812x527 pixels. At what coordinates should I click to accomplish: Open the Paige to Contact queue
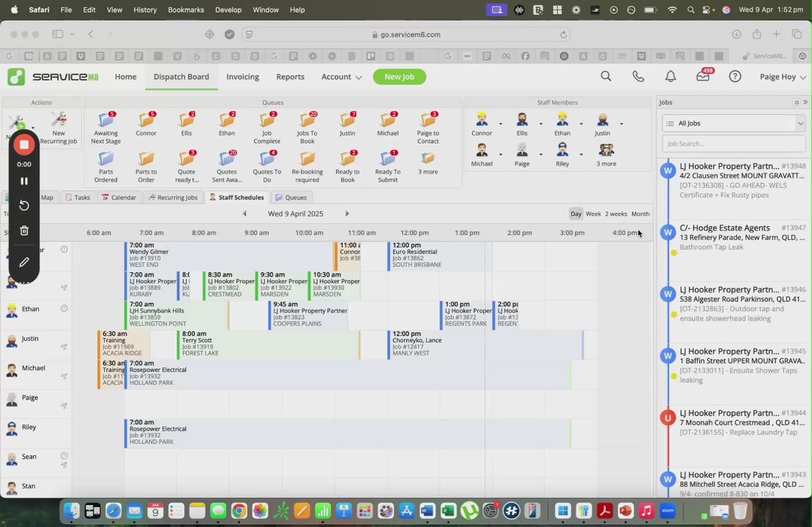pos(428,127)
